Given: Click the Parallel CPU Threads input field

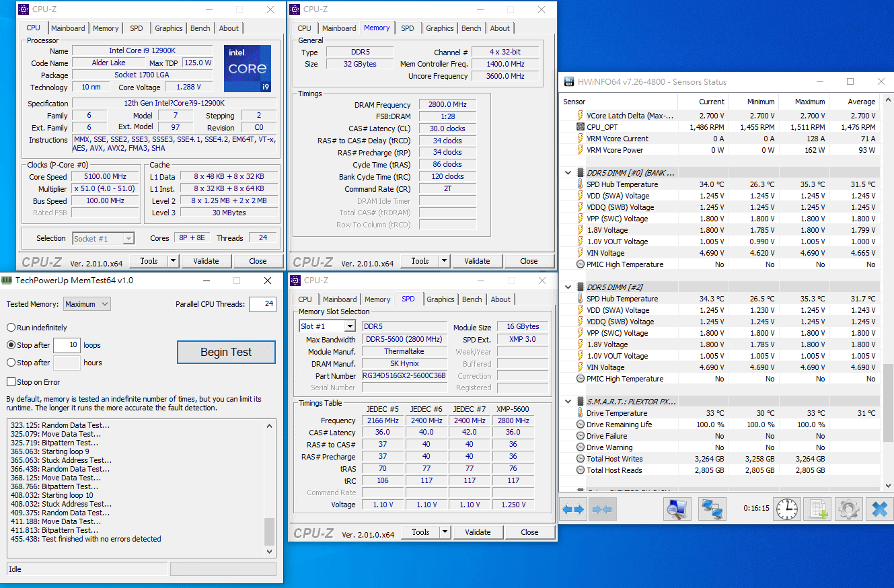Looking at the screenshot, I should tap(262, 304).
